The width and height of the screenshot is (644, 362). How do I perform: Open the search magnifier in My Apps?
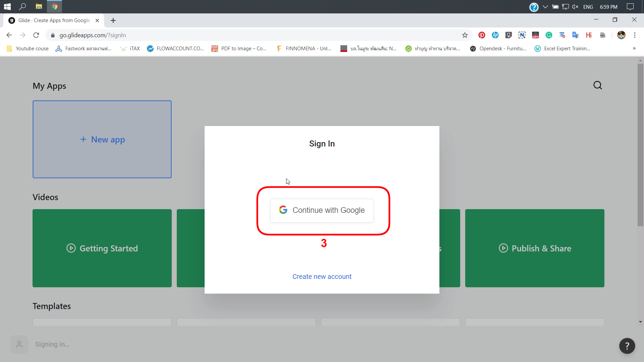pos(598,85)
